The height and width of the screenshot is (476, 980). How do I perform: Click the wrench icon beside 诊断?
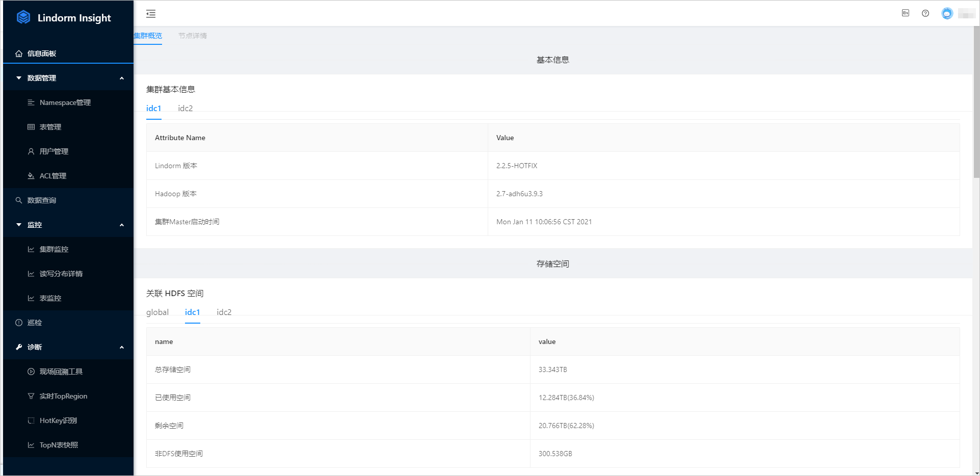click(19, 347)
